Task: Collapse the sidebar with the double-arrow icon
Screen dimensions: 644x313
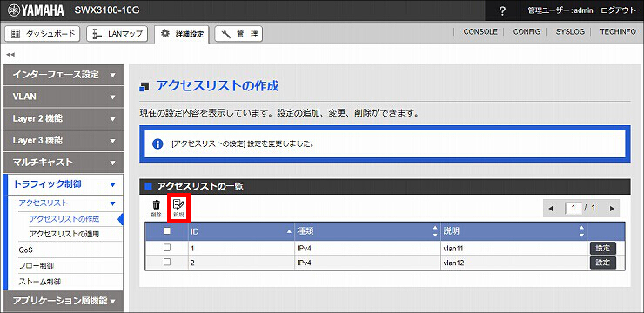Action: click(10, 54)
